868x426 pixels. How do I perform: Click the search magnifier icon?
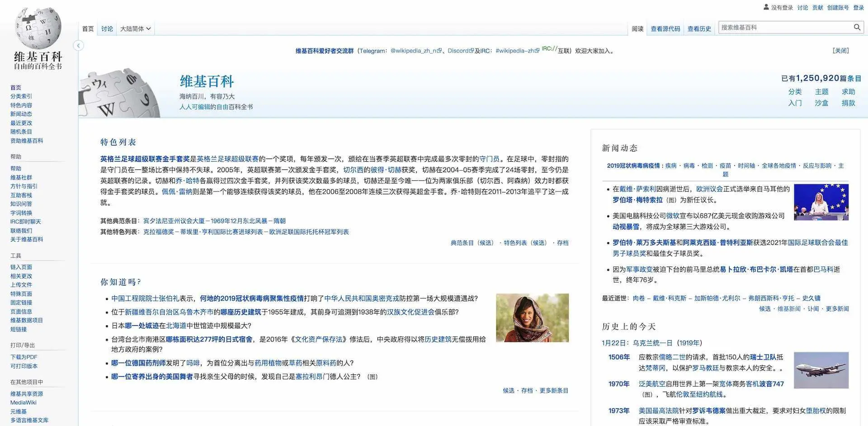[x=857, y=28]
